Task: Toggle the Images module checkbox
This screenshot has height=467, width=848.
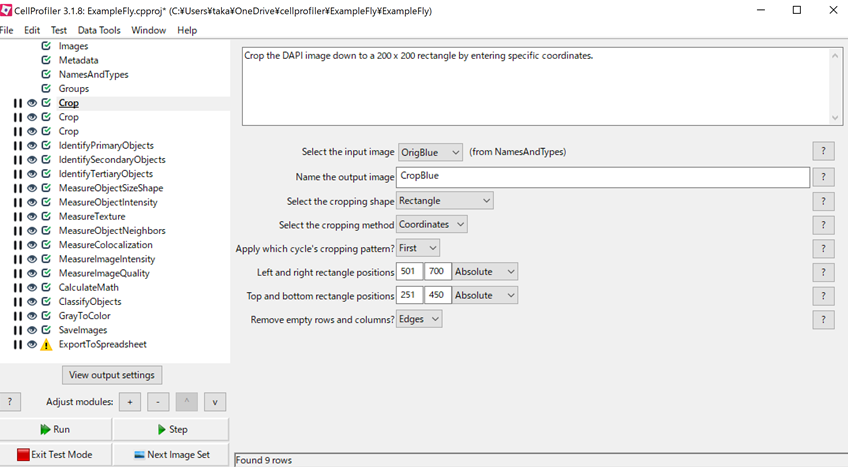Action: click(x=47, y=46)
